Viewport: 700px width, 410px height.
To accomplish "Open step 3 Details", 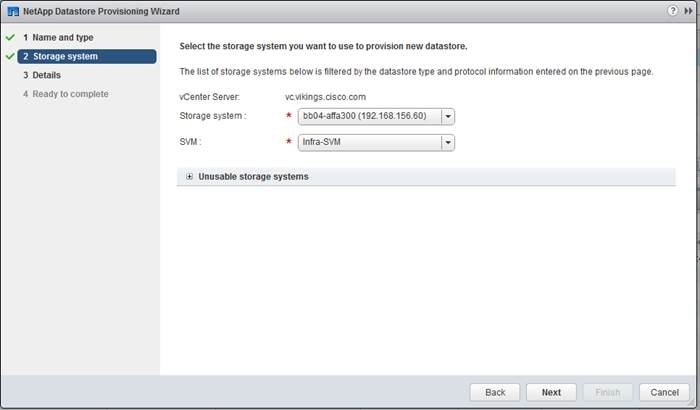I will point(42,75).
